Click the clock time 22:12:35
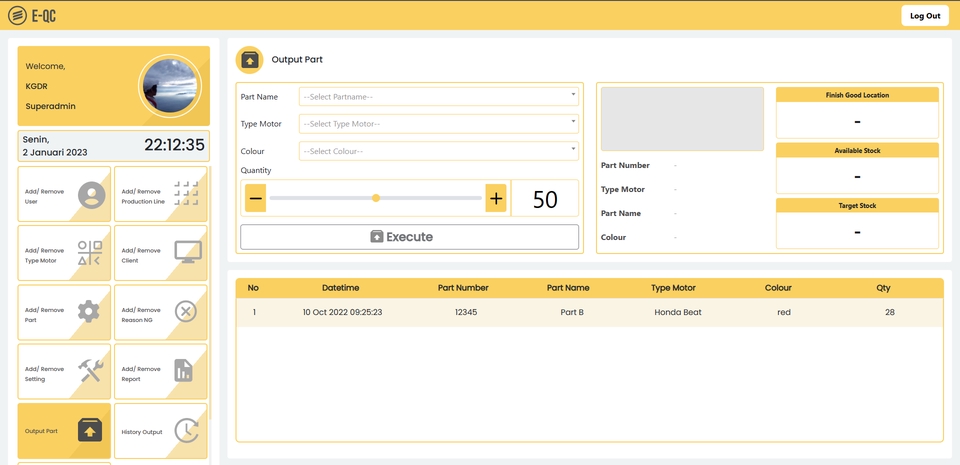The image size is (960, 465). click(174, 145)
